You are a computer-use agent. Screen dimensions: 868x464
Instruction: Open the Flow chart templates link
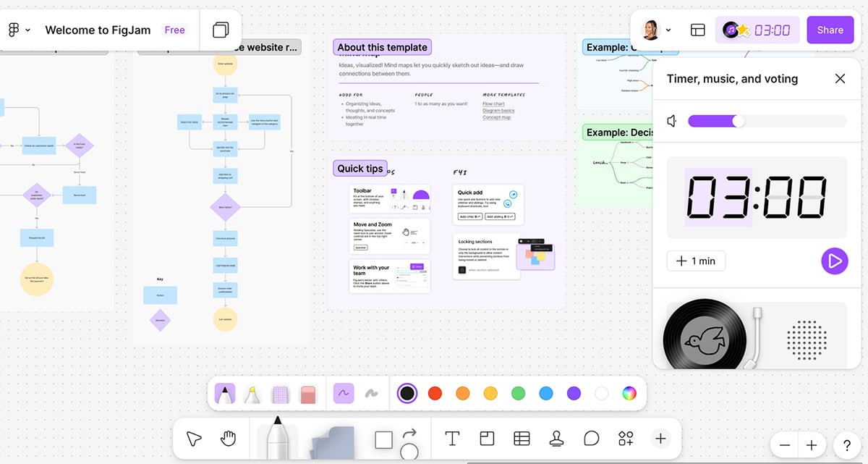coord(495,104)
